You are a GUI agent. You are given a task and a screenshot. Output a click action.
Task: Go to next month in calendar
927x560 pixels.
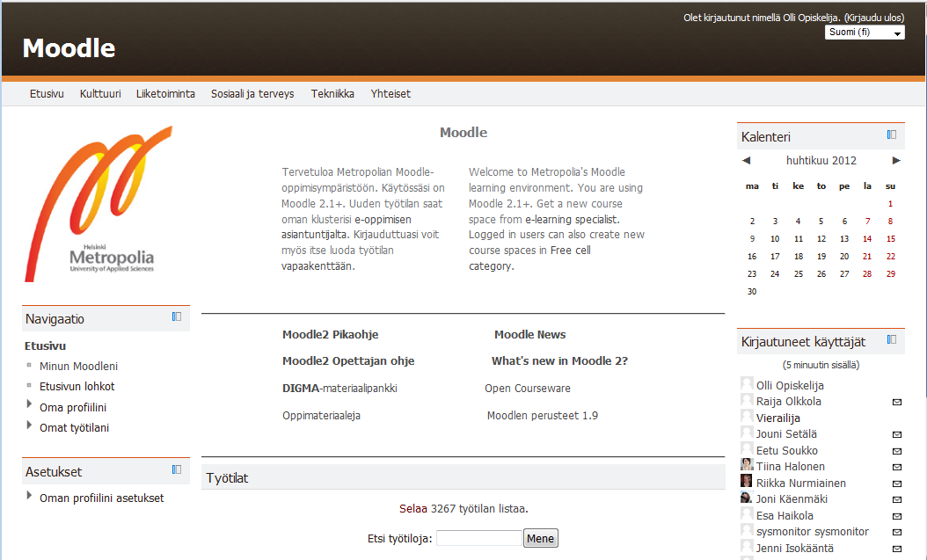(x=896, y=161)
